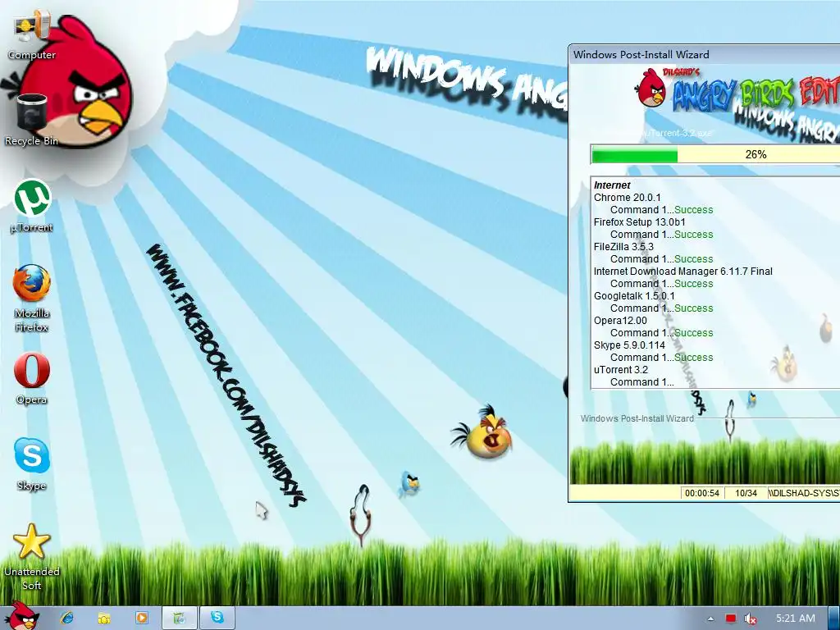Open Windows Explorer folder in taskbar
The height and width of the screenshot is (630, 840).
[104, 618]
